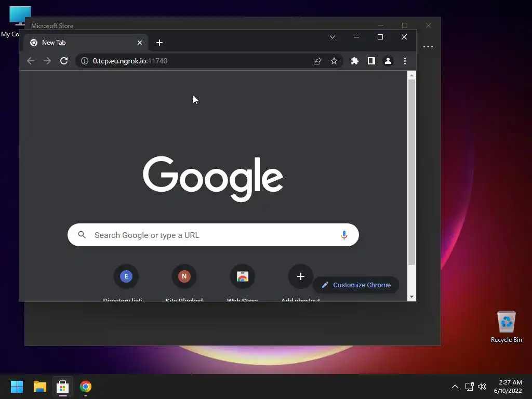
Task: Expand the tab search chevron
Action: 332,37
